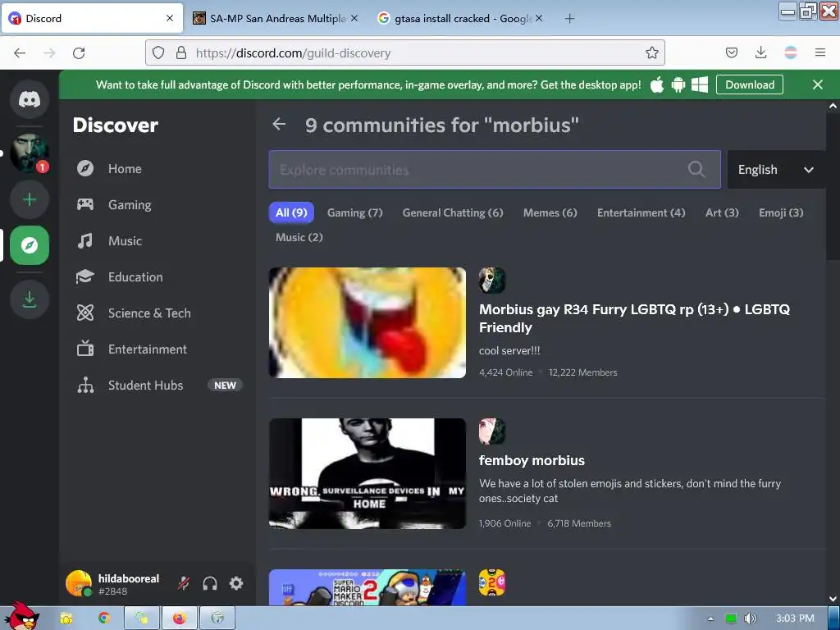Open the Pocket save icon
The width and height of the screenshot is (840, 630).
pos(731,52)
